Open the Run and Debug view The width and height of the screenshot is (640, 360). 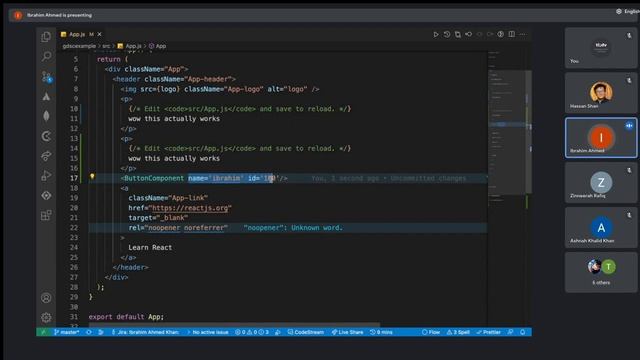(x=46, y=176)
